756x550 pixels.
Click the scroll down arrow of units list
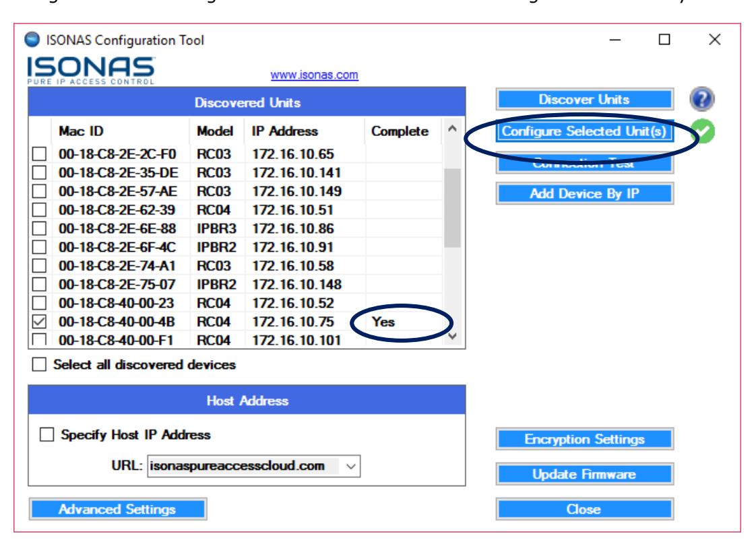pyautogui.click(x=451, y=336)
